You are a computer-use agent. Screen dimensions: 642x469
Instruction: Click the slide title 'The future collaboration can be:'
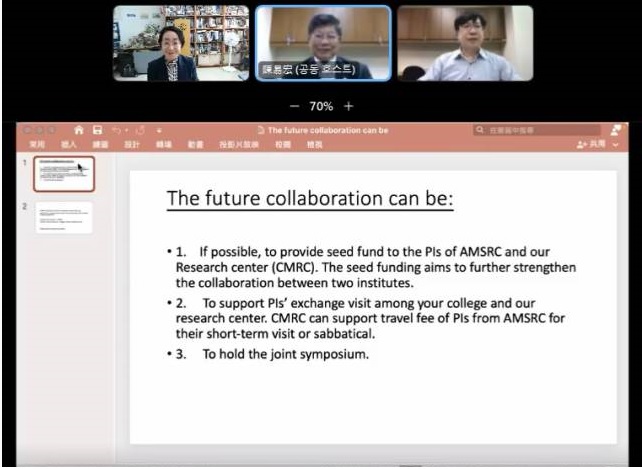(310, 198)
